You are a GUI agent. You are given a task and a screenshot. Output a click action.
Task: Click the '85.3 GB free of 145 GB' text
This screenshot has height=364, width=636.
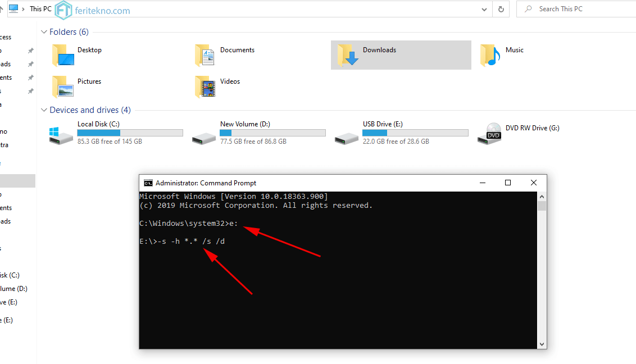point(110,142)
